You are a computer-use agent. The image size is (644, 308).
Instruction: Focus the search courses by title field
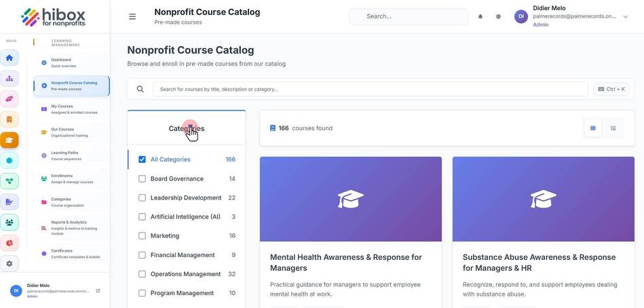[x=371, y=89]
